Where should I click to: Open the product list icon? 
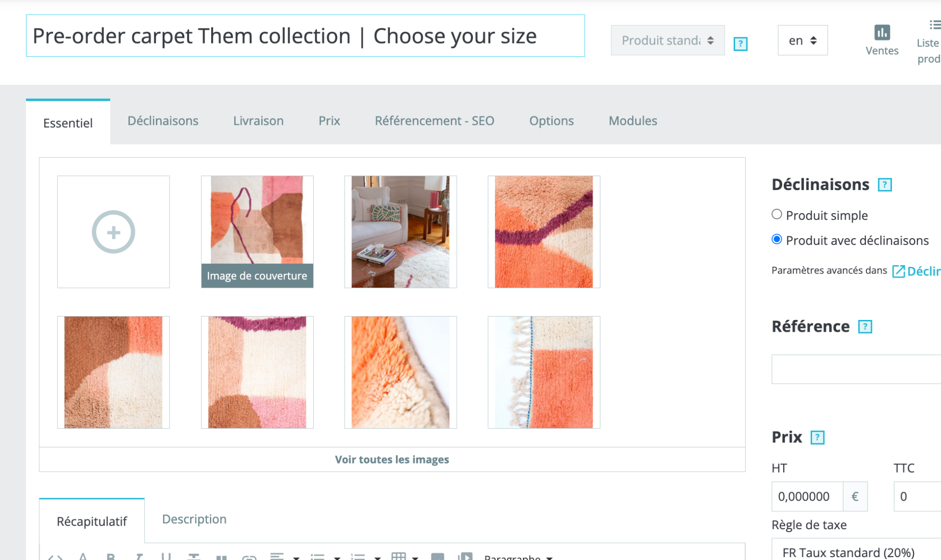[934, 25]
